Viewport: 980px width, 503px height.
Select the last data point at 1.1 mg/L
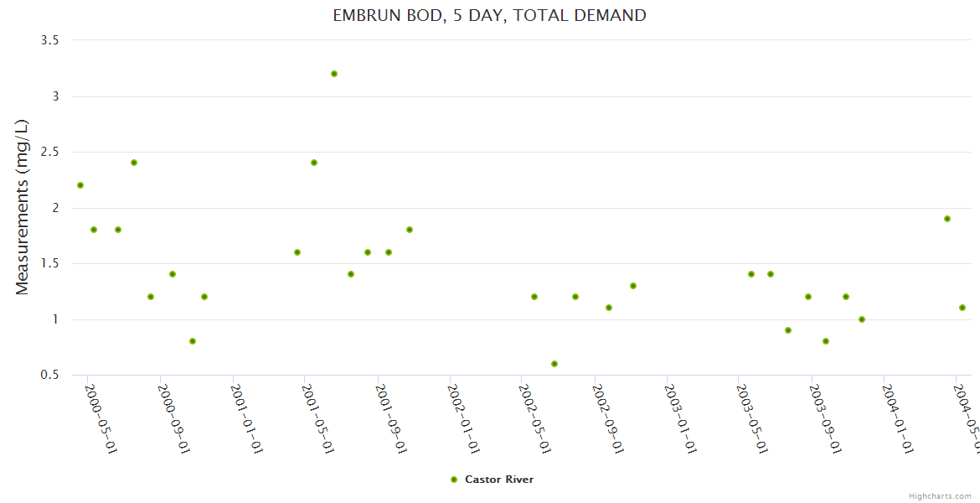pyautogui.click(x=962, y=308)
